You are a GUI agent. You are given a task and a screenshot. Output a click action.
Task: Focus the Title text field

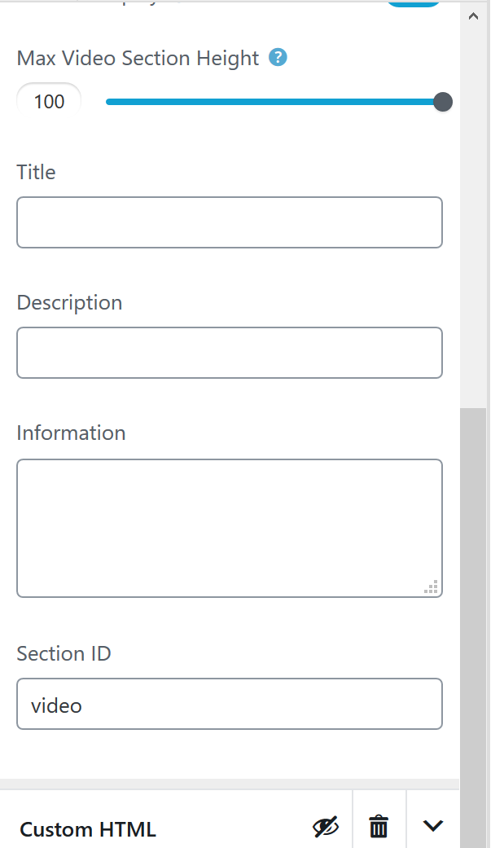tap(230, 222)
